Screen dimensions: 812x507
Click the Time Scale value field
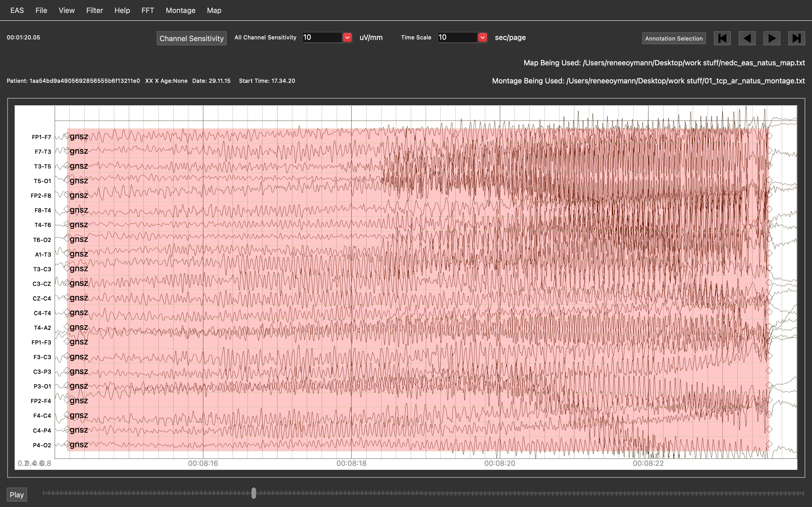click(x=457, y=37)
